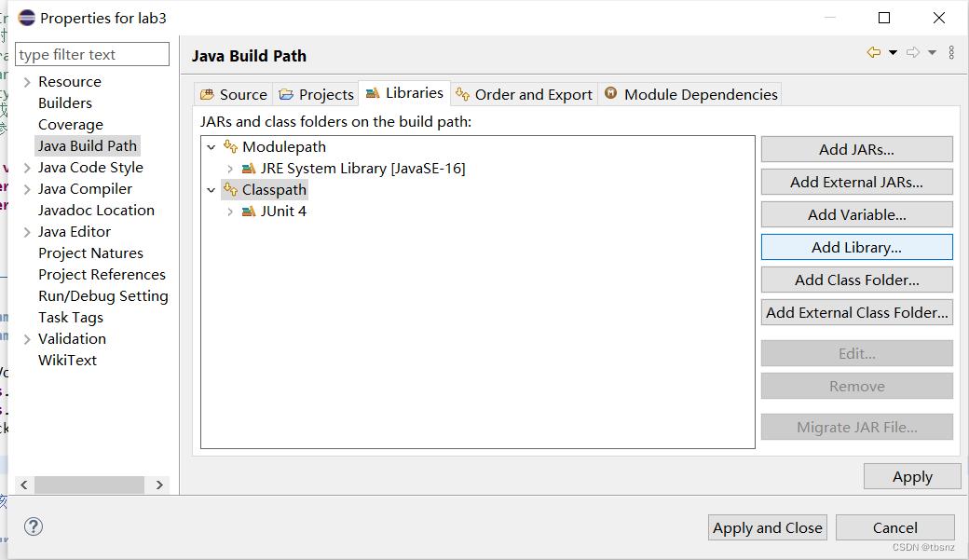Click Apply and Close
The width and height of the screenshot is (969, 560).
coord(767,528)
